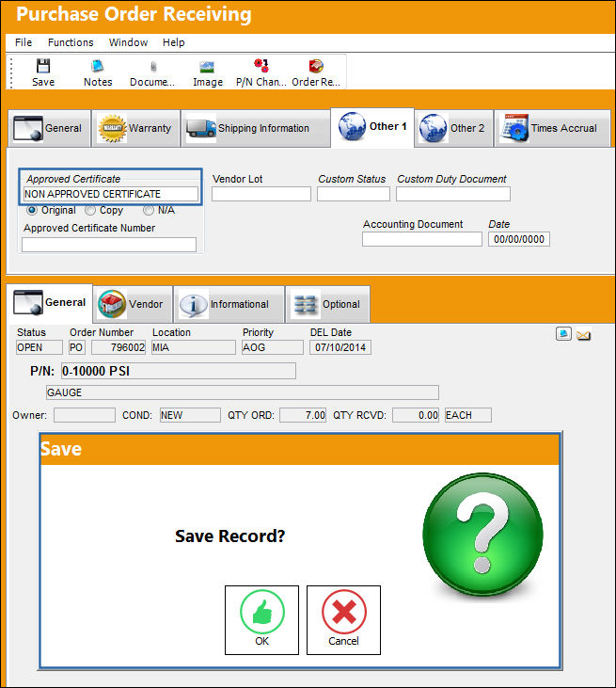Click the Document paperclip icon
This screenshot has height=688, width=616.
click(153, 67)
